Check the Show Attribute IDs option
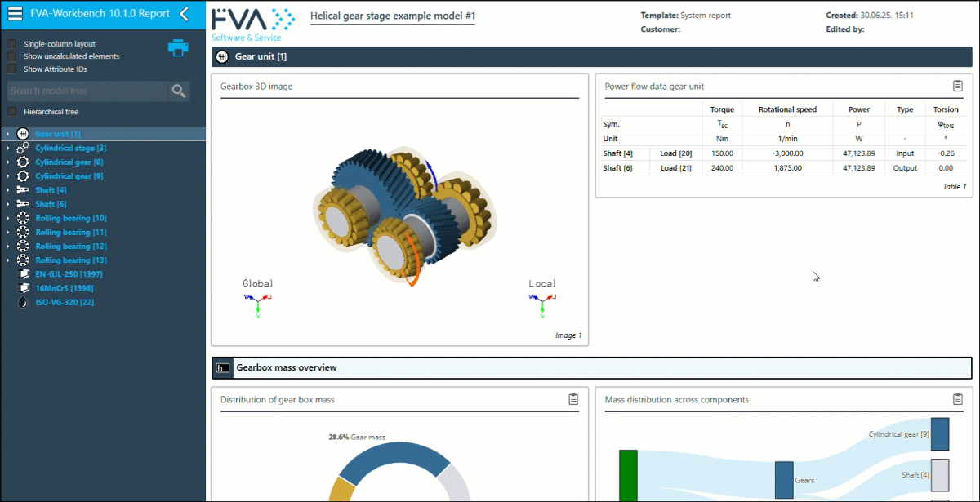The image size is (980, 502). 11,69
